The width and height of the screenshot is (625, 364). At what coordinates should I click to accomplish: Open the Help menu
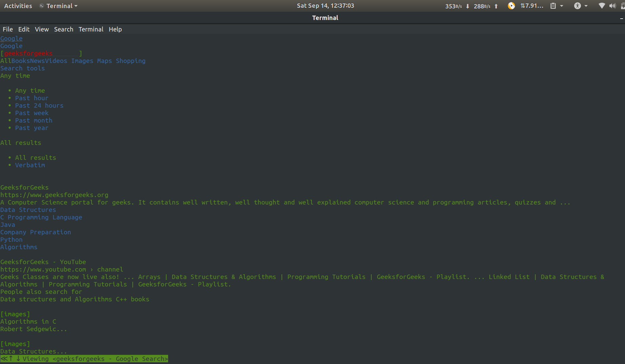pos(115,29)
